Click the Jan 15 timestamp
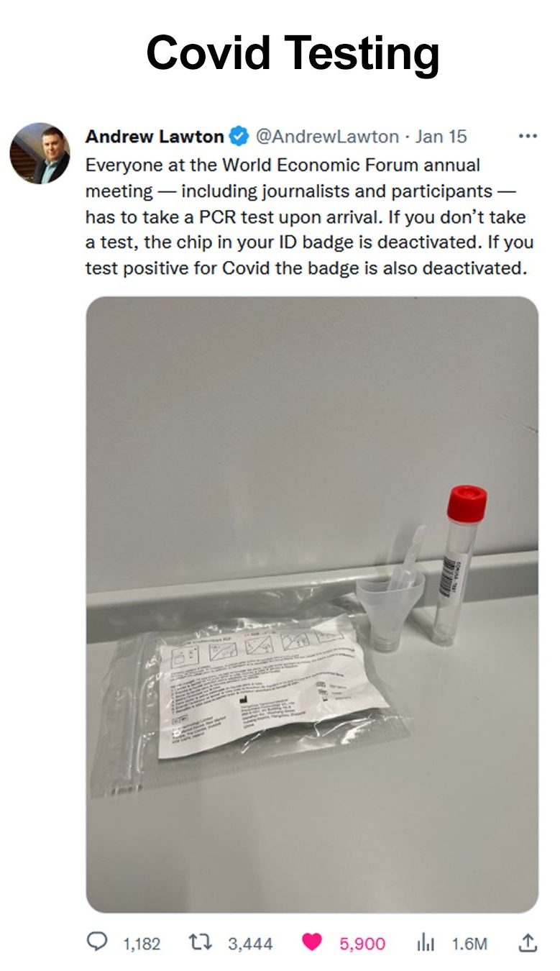 441,136
